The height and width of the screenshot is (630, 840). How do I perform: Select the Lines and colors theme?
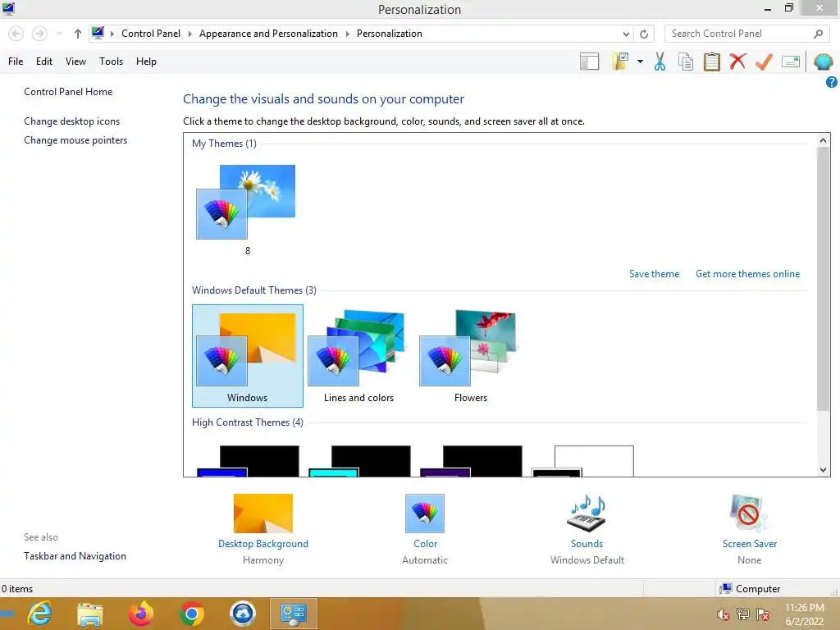(358, 356)
